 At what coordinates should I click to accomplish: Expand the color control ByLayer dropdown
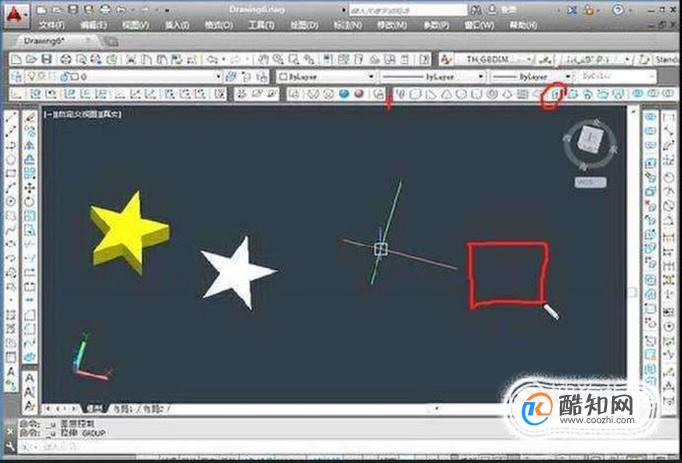tap(371, 77)
